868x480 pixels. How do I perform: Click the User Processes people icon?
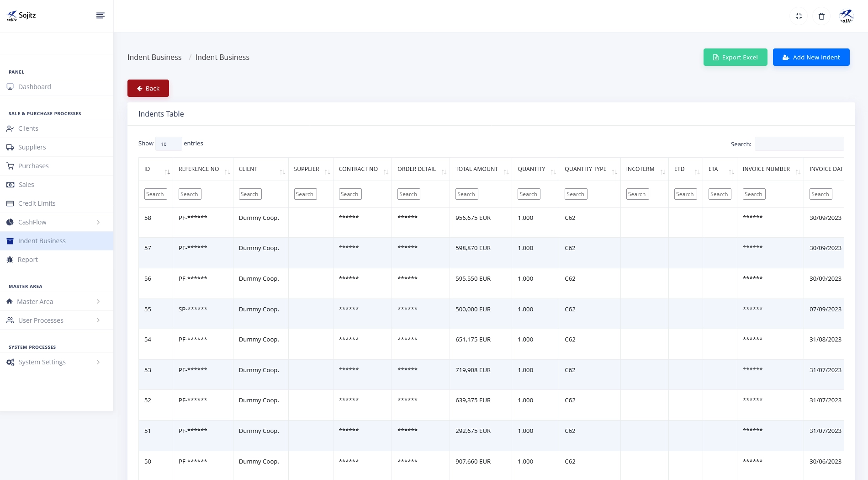pos(10,320)
